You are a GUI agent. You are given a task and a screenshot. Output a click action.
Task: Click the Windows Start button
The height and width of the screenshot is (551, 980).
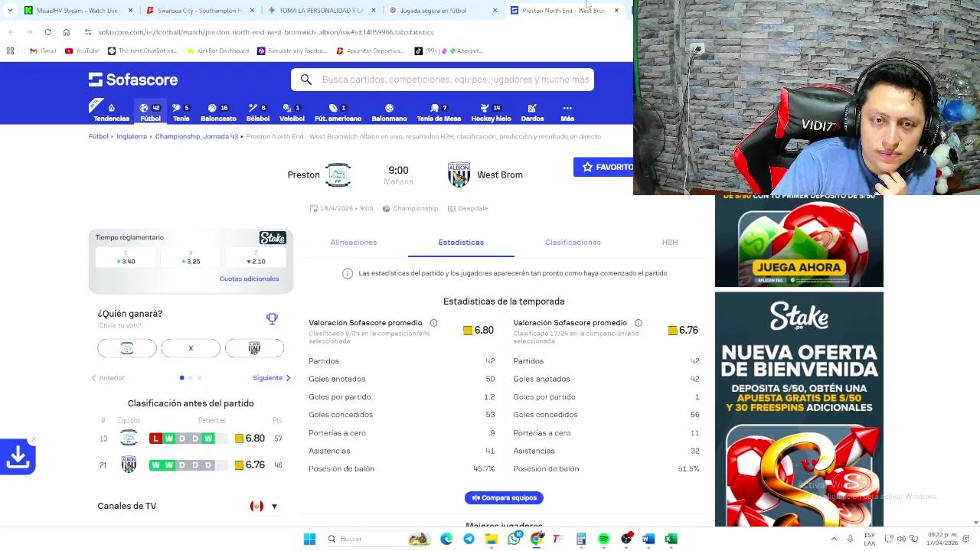[309, 539]
